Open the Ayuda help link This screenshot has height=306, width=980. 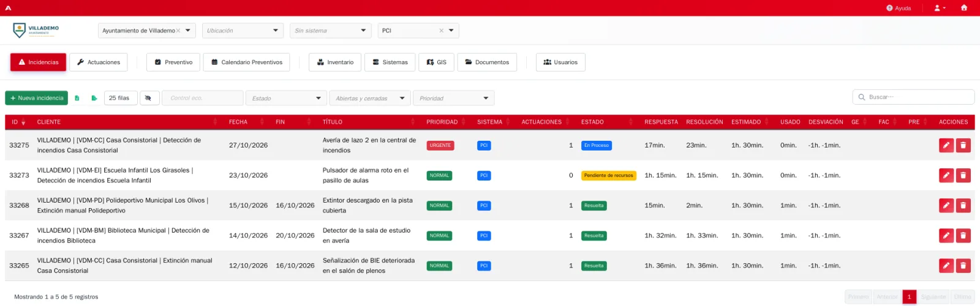(899, 8)
